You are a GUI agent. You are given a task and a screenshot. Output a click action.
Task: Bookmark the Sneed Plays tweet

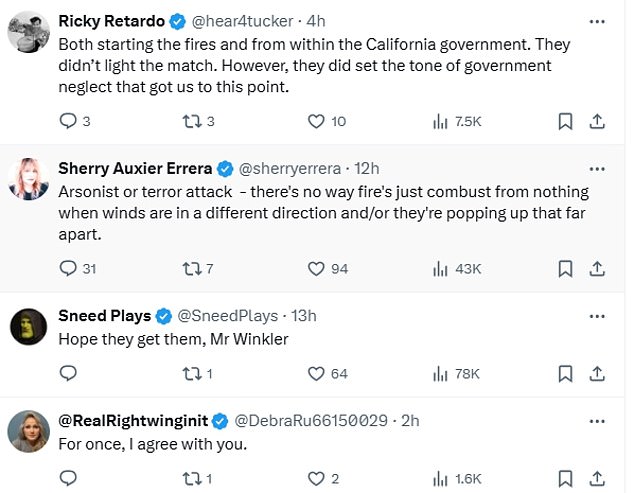pyautogui.click(x=564, y=373)
